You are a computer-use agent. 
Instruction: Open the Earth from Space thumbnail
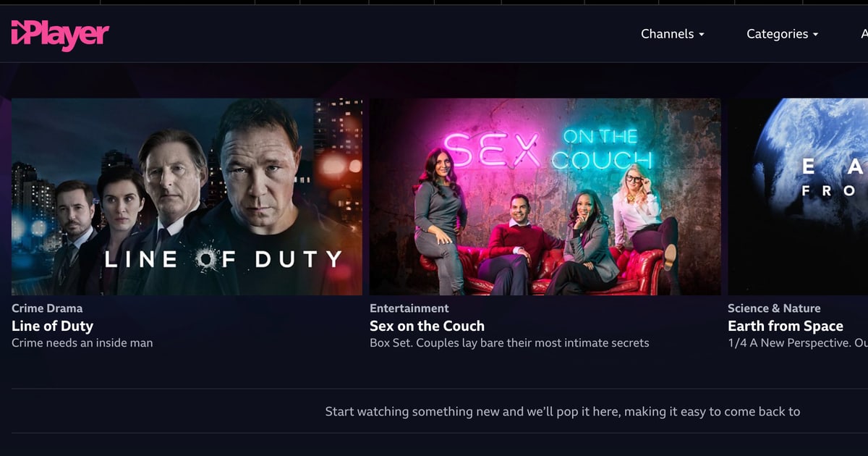pos(798,197)
